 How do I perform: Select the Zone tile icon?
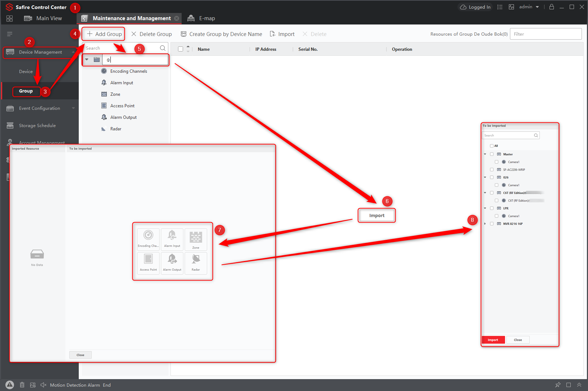click(x=196, y=239)
